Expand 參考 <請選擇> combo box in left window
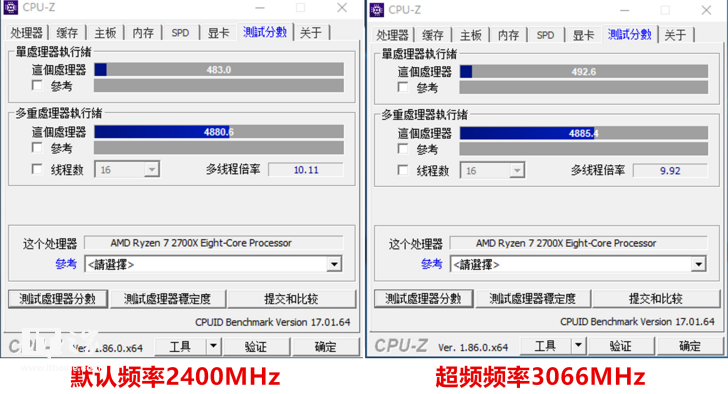 tap(334, 265)
